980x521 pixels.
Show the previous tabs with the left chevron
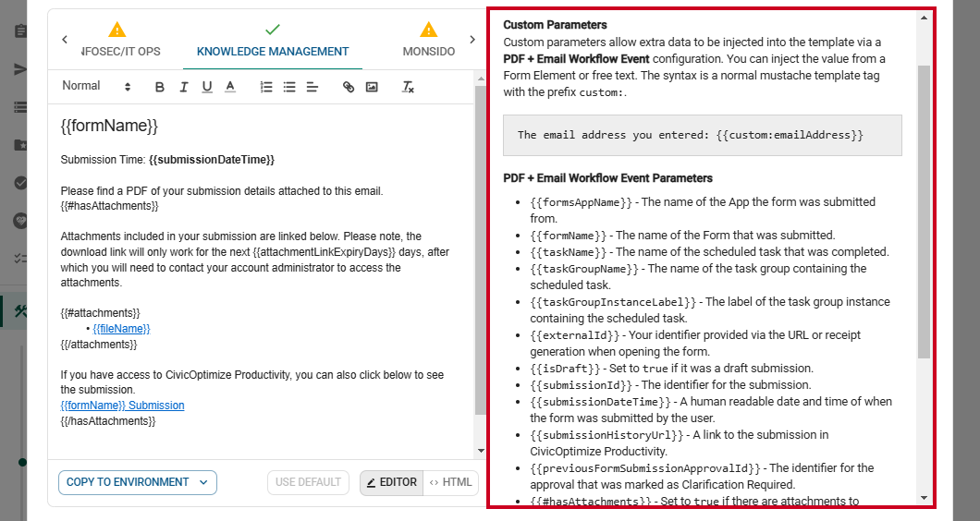click(x=65, y=40)
